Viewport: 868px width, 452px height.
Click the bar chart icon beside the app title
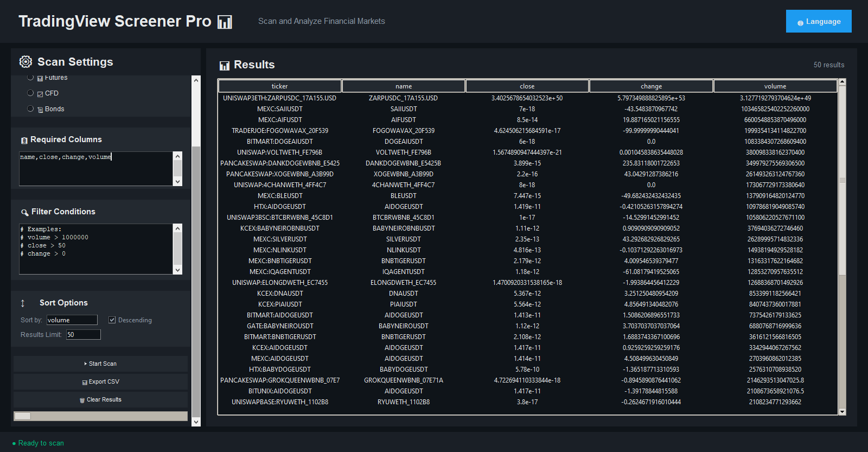click(225, 22)
